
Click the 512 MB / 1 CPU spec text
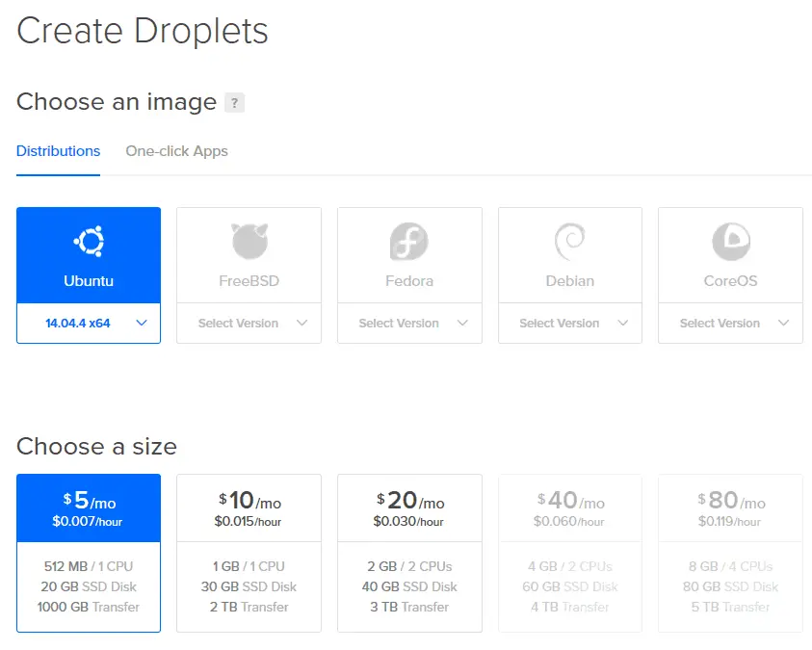pos(89,566)
